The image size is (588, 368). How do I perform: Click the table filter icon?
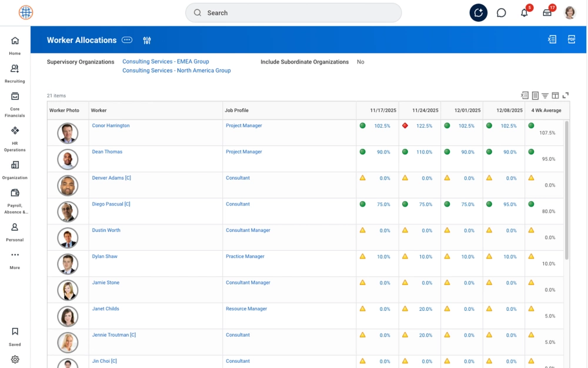coord(545,95)
